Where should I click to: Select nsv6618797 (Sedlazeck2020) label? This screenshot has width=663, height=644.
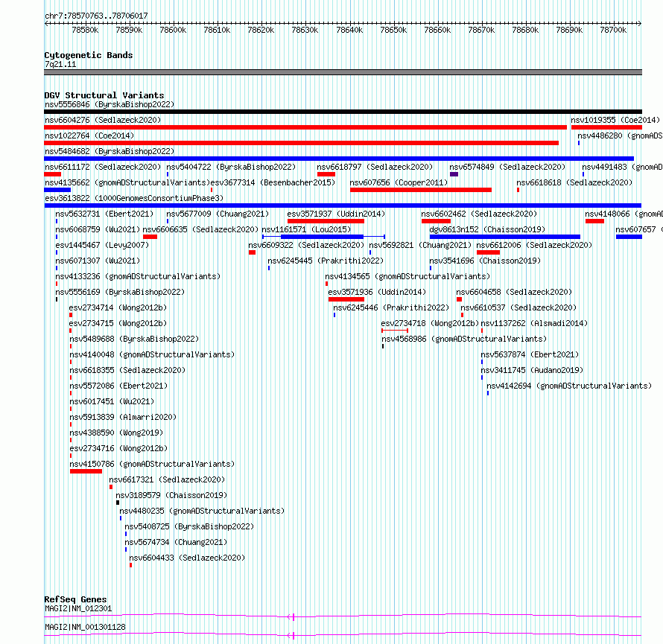click(375, 167)
